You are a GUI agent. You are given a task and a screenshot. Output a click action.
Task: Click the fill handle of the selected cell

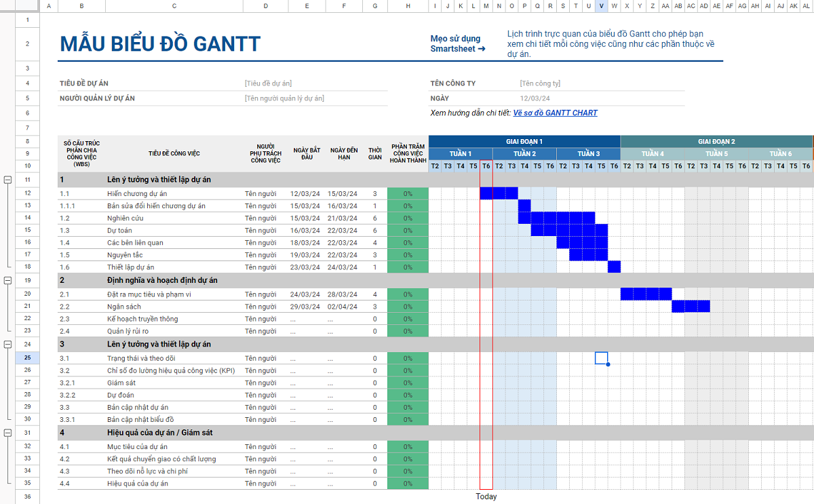(x=608, y=364)
